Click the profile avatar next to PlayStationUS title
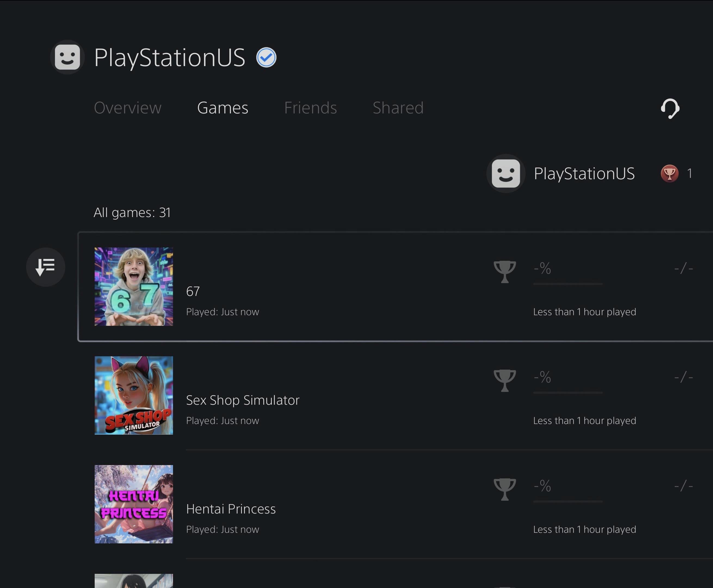This screenshot has width=713, height=588. 67,57
